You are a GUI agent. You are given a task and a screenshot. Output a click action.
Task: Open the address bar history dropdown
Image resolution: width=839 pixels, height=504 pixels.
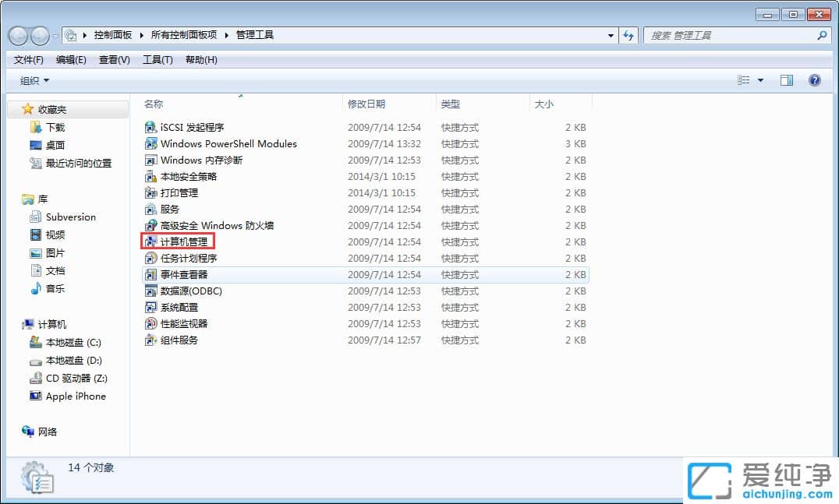(x=611, y=34)
